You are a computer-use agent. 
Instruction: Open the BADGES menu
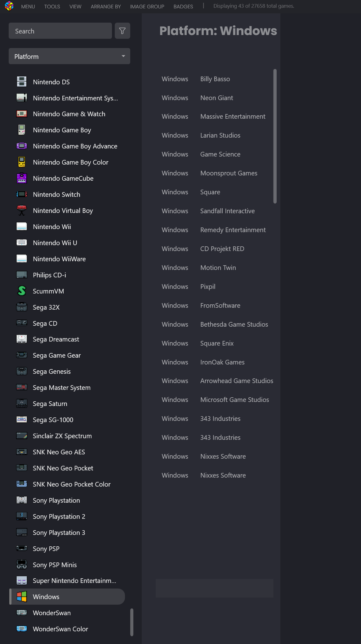183,7
